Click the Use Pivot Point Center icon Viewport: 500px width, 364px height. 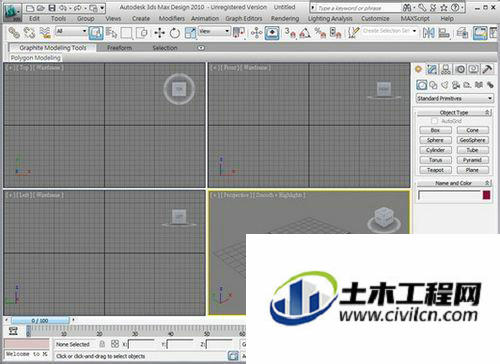(239, 33)
